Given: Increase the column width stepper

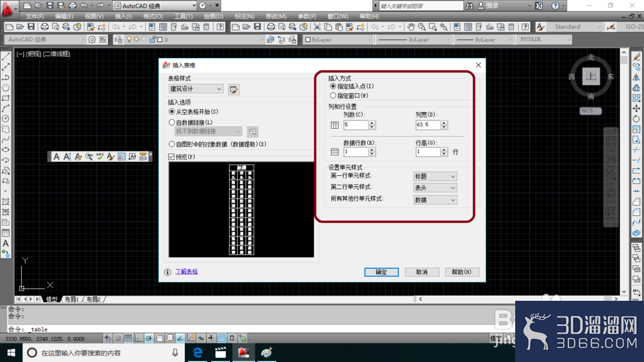Looking at the screenshot, I should coord(444,122).
